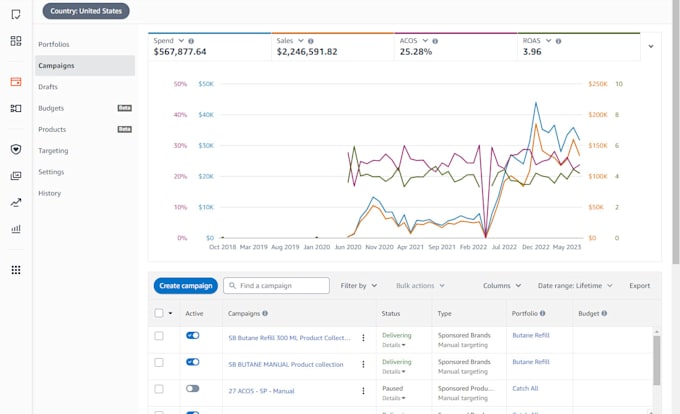
Task: Expand Details under Delivering for SB Butane Refill 300 ML
Action: [x=394, y=346]
